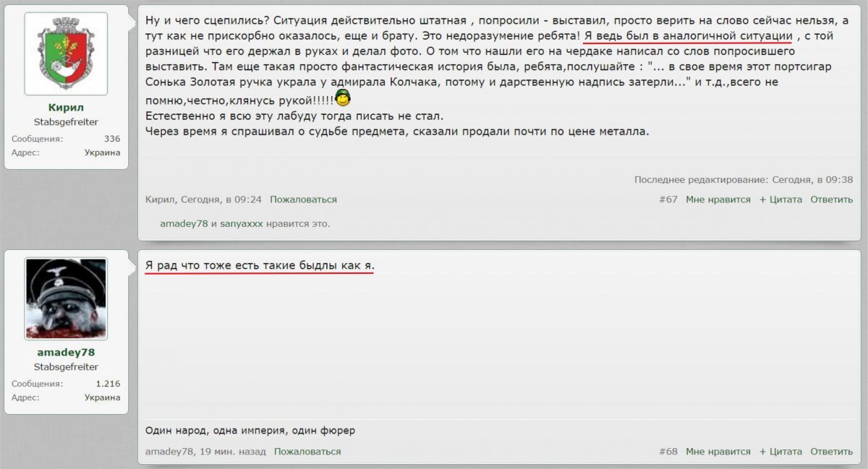
Task: Click author name amadey78 in post #68 footer
Action: coord(169,452)
